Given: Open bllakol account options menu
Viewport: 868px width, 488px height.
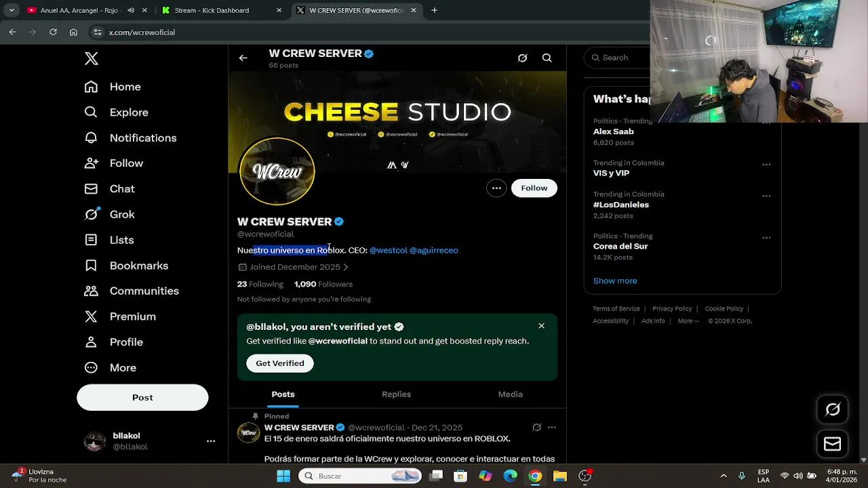Looking at the screenshot, I should pos(211,441).
